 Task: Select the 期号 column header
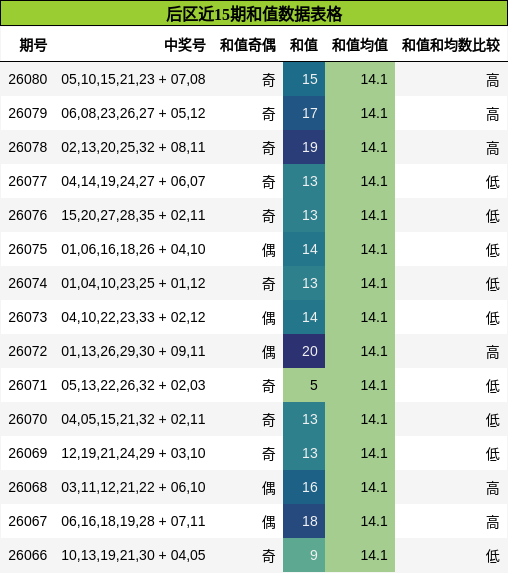click(33, 45)
